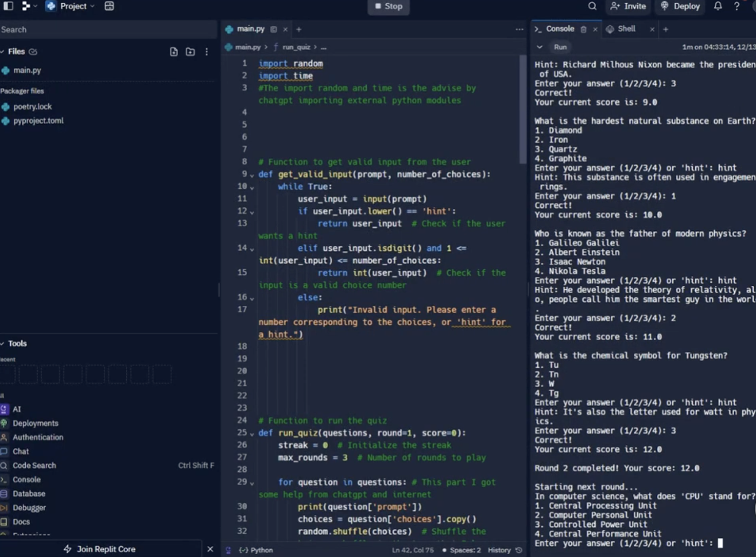
Task: Close the Shell tab
Action: [652, 29]
